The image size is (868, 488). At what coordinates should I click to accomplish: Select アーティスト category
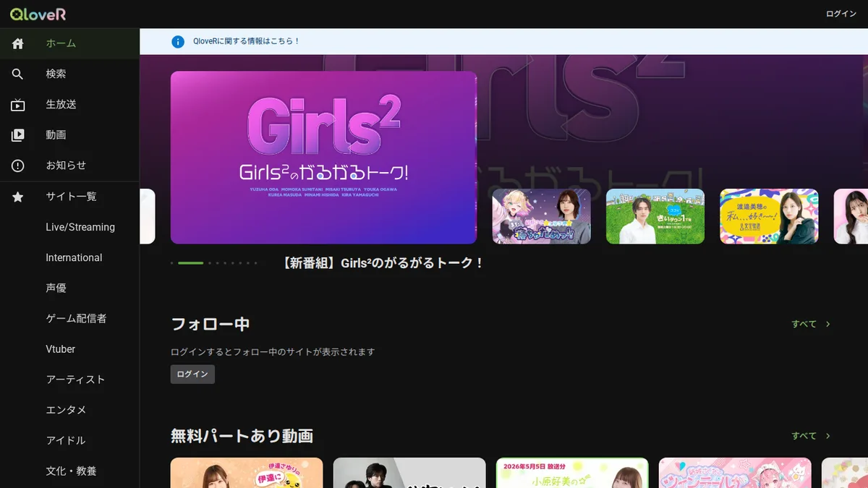click(69, 379)
